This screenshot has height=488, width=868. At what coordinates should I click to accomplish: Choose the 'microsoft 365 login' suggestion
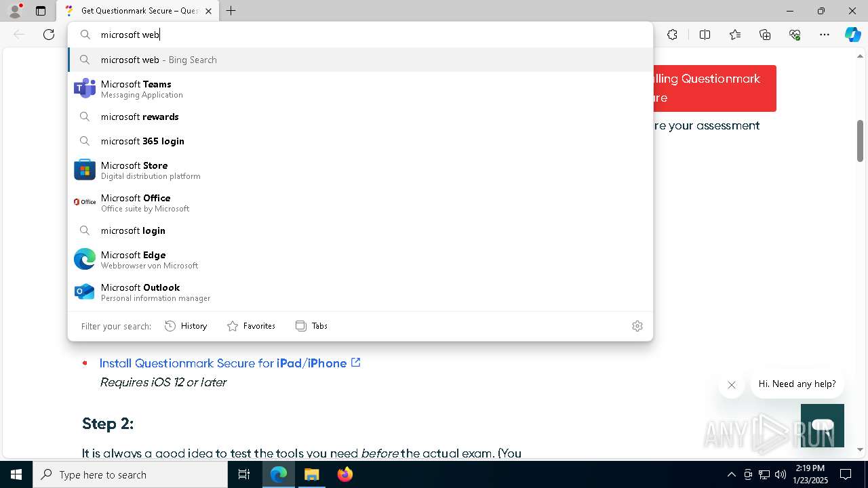(360, 141)
